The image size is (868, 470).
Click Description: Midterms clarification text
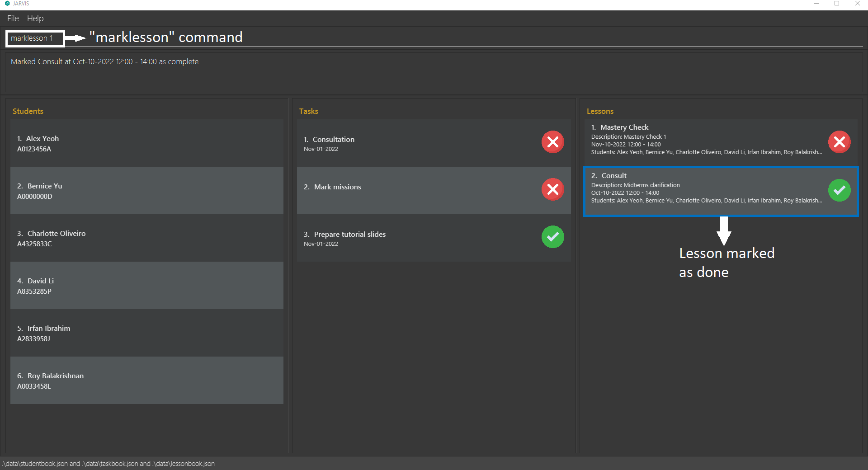pos(636,185)
